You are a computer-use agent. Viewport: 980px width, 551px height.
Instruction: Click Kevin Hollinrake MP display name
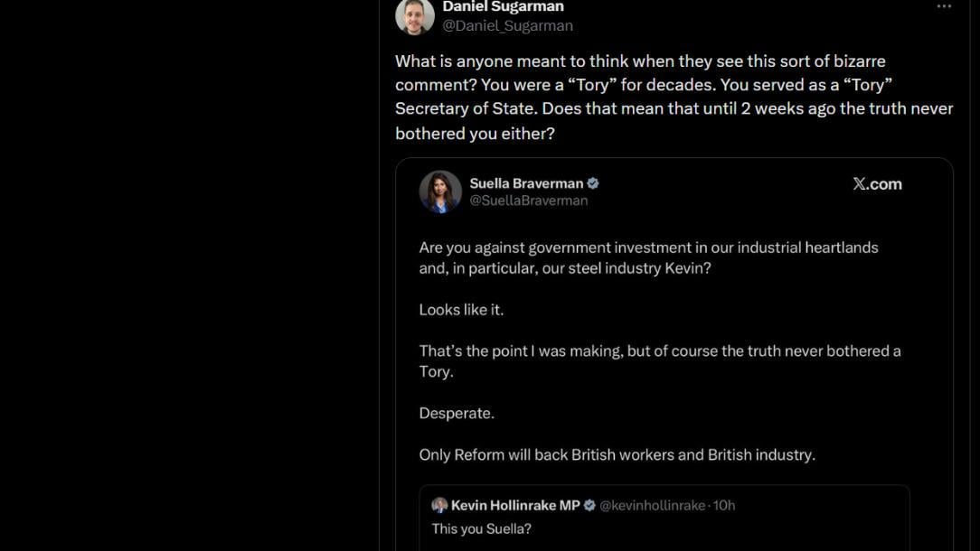(x=515, y=505)
